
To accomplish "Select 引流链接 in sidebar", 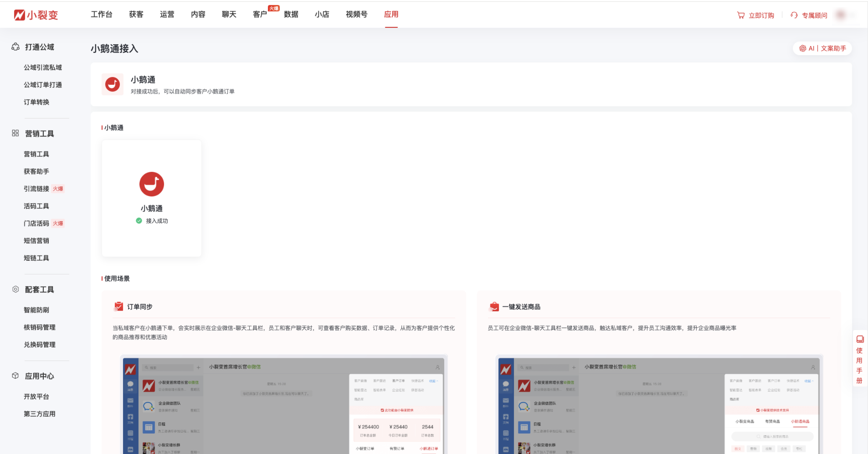I will pyautogui.click(x=36, y=189).
